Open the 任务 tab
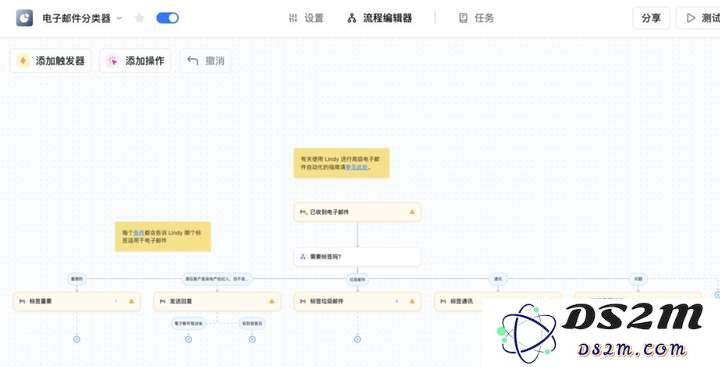Screen dimensions: 720x367 coord(477,18)
